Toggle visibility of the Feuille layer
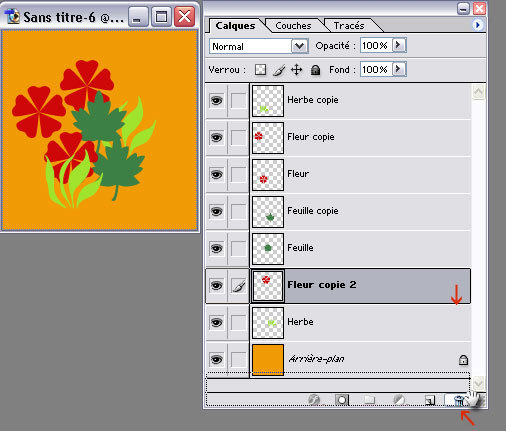 click(217, 248)
